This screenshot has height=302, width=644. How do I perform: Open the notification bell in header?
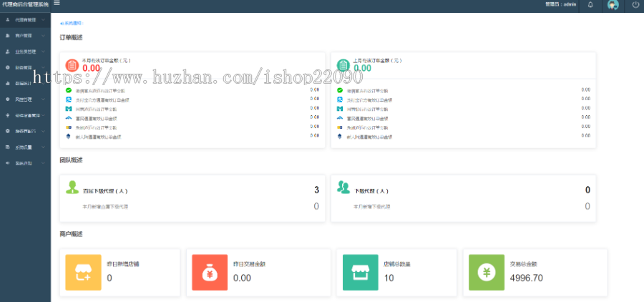pyautogui.click(x=590, y=5)
